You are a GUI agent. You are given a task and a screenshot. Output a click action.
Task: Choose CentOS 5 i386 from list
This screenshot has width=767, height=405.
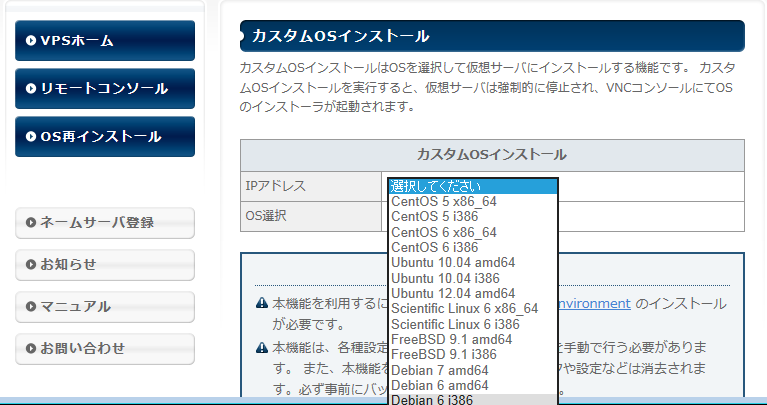click(x=473, y=217)
